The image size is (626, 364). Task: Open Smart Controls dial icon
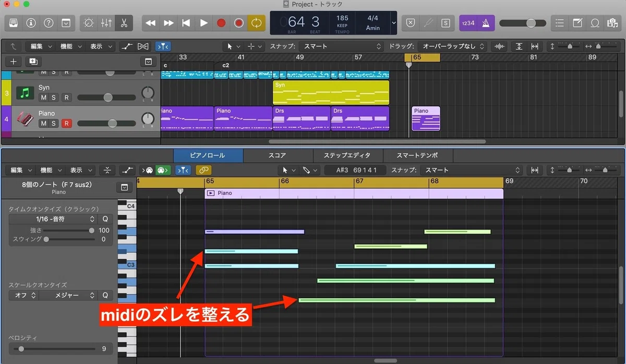coord(89,23)
